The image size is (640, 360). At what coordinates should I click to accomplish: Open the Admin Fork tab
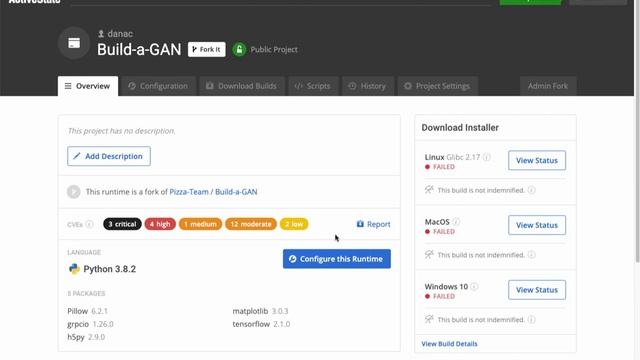pos(548,86)
